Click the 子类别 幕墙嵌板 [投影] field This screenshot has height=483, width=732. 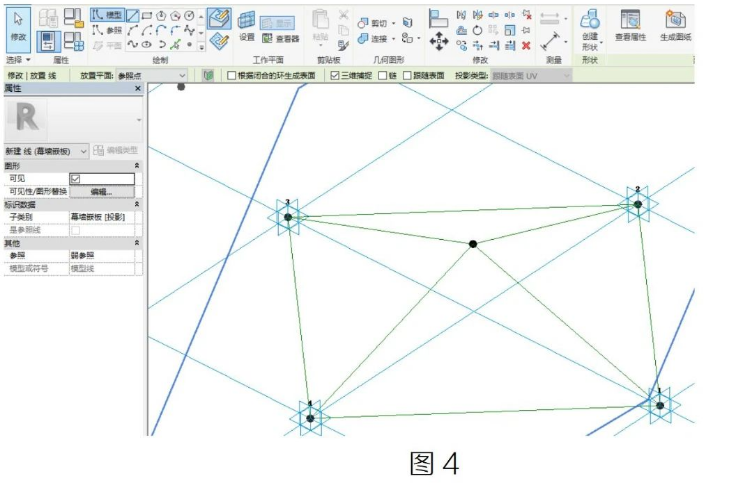pos(102,217)
